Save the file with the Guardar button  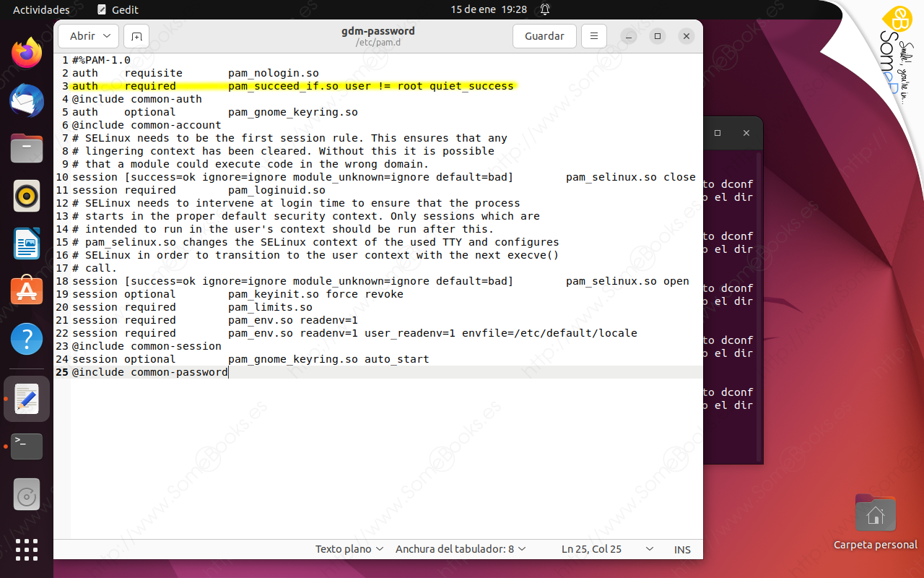pos(544,36)
